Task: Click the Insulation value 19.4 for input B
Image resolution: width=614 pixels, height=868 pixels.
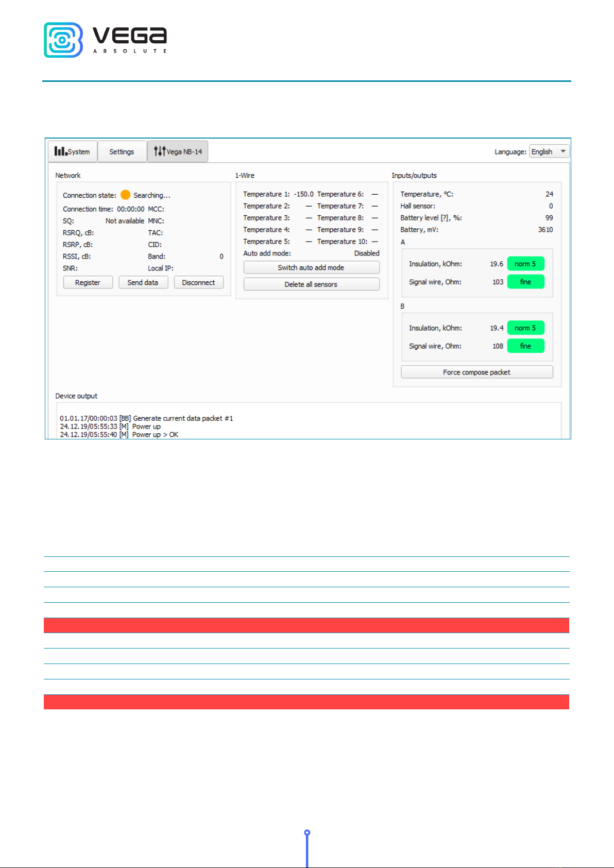Action: tap(497, 328)
